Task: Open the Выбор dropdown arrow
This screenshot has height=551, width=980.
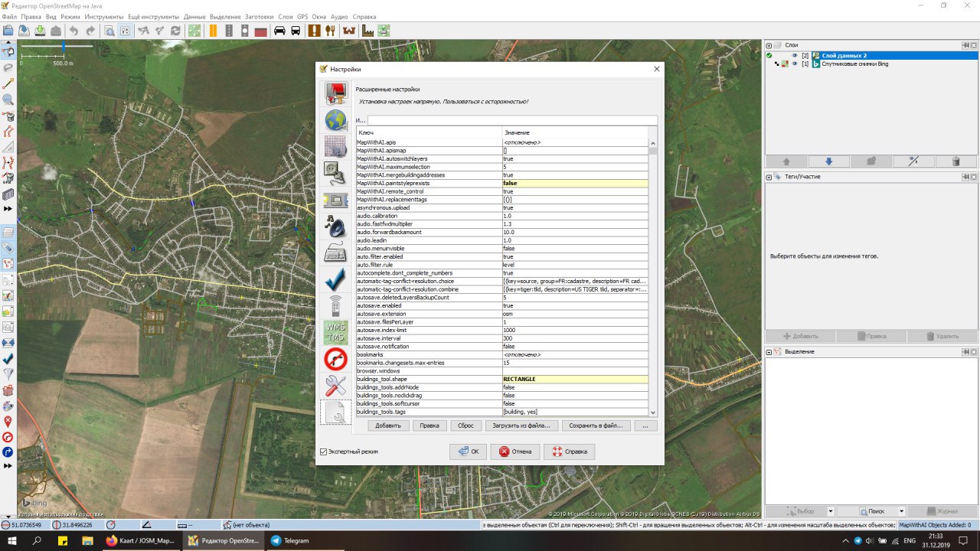Action: [x=831, y=510]
